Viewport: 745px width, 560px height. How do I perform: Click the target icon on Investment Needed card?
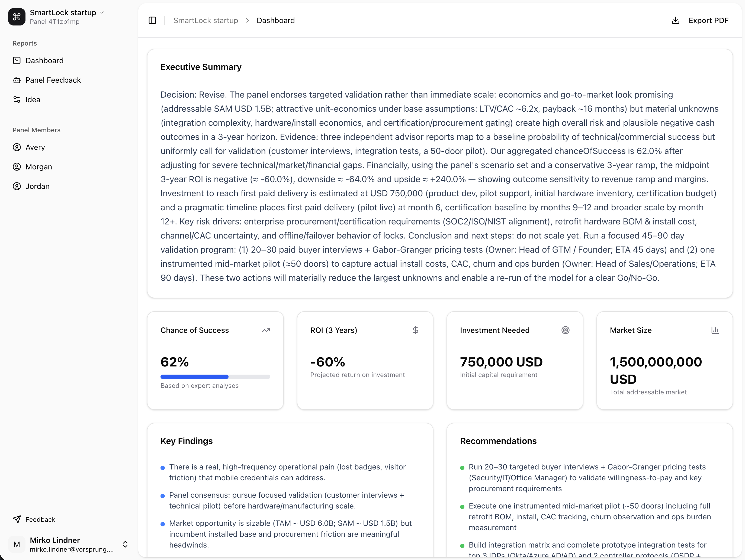coord(566,330)
